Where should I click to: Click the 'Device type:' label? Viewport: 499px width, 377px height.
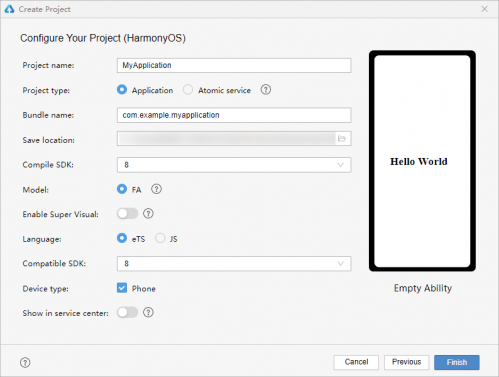click(46, 289)
